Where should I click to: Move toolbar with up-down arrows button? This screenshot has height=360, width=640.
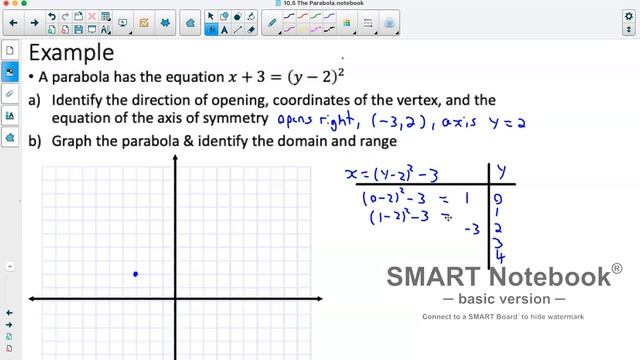(x=629, y=29)
